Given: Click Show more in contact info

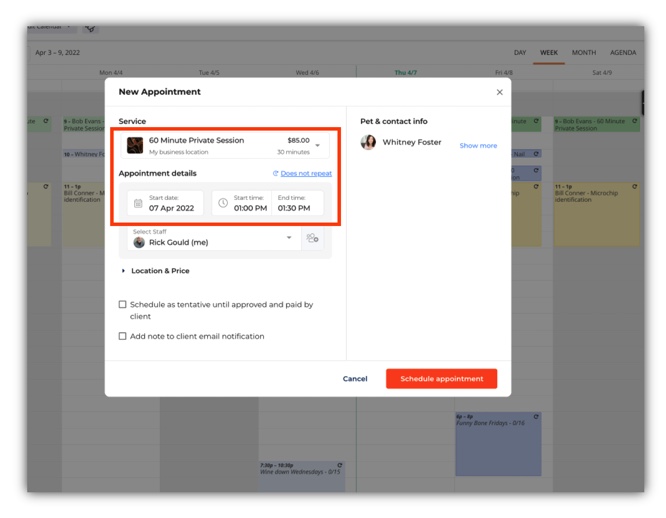Looking at the screenshot, I should (478, 146).
